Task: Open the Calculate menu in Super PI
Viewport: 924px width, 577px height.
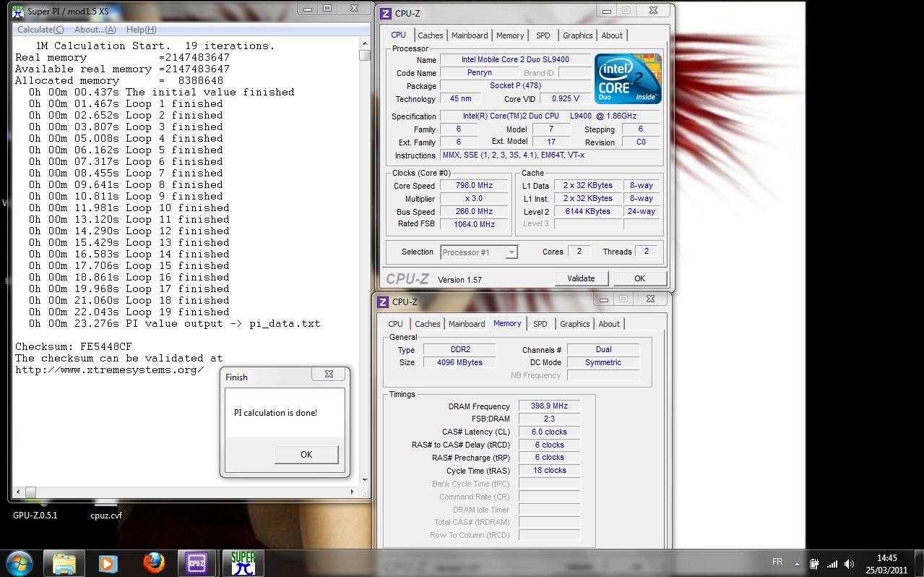Action: point(40,30)
